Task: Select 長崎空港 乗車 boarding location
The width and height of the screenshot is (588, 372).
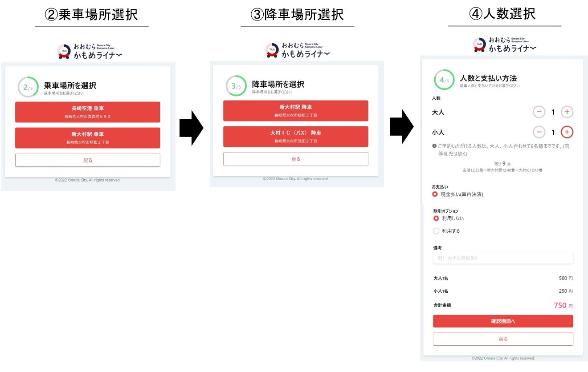Action: pyautogui.click(x=88, y=112)
